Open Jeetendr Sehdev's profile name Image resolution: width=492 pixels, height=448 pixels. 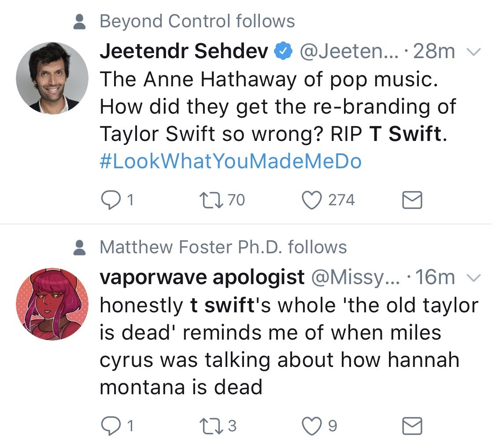click(x=184, y=52)
